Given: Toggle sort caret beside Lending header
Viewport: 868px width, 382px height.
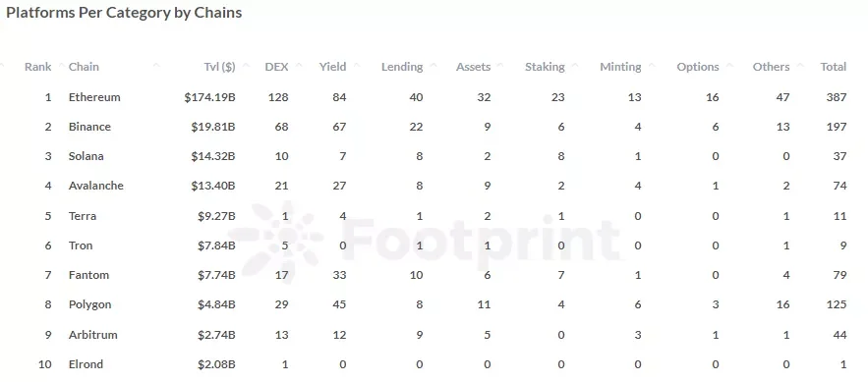Looking at the screenshot, I should (434, 66).
